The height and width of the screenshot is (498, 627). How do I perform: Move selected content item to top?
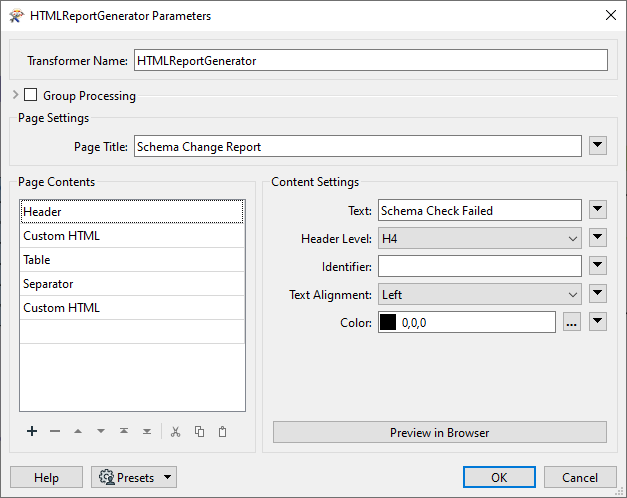[x=124, y=431]
